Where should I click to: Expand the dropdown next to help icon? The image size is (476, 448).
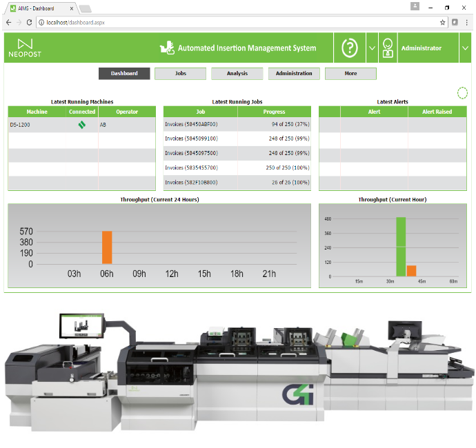click(372, 48)
